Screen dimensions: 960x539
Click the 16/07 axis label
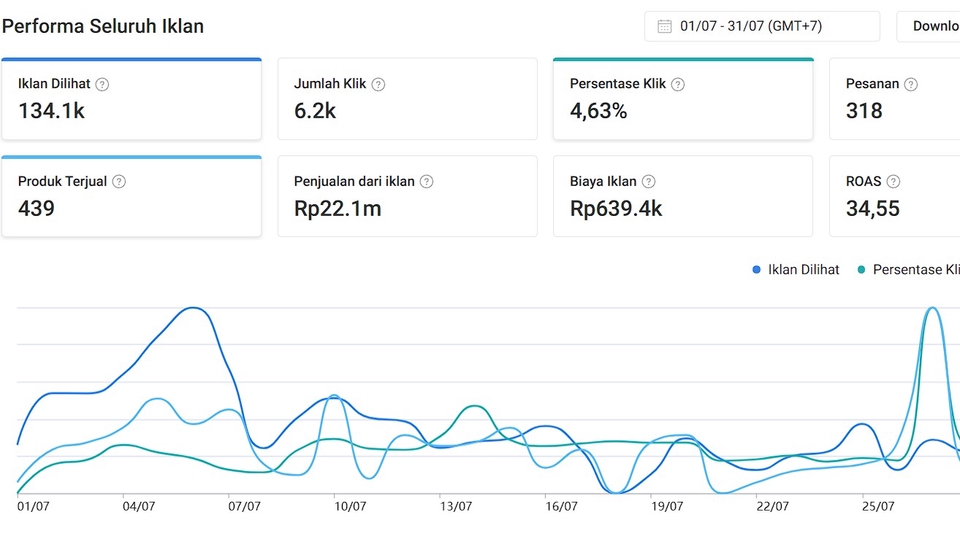pos(561,507)
